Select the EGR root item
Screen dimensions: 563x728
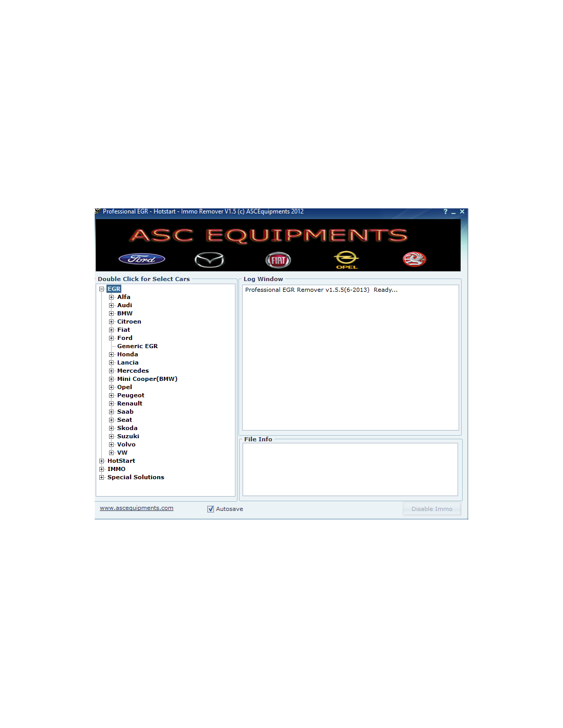pyautogui.click(x=114, y=289)
